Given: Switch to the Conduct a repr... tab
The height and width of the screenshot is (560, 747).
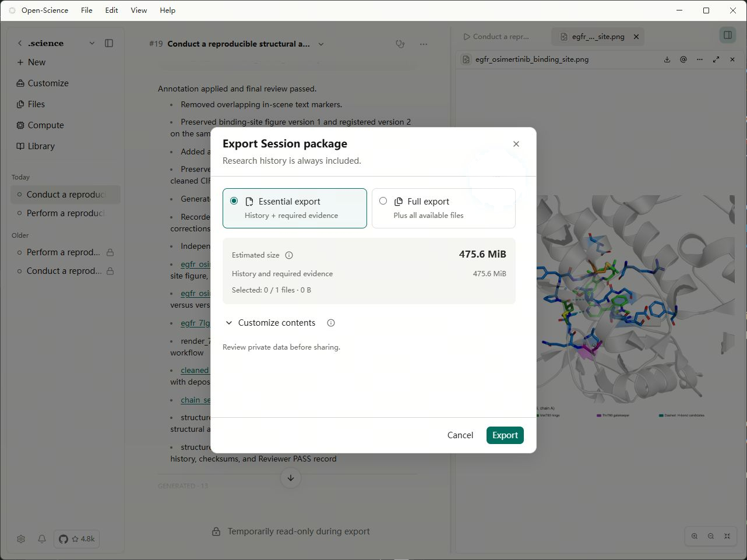Looking at the screenshot, I should (x=496, y=37).
